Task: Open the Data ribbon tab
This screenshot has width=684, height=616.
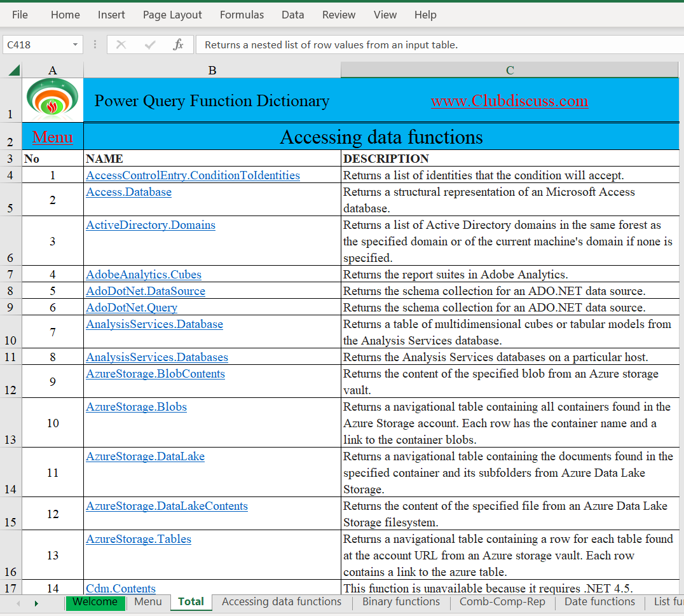Action: [x=292, y=15]
